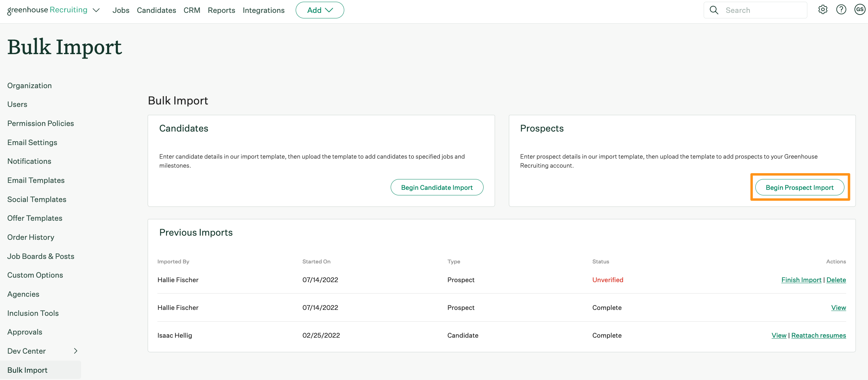Open Permission Policies settings
868x380 pixels.
[41, 123]
